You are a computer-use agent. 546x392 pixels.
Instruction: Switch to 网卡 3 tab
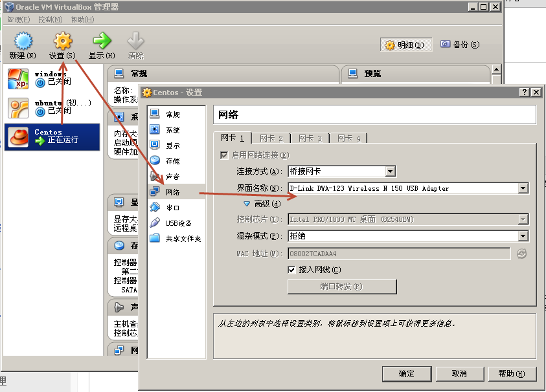[310, 138]
